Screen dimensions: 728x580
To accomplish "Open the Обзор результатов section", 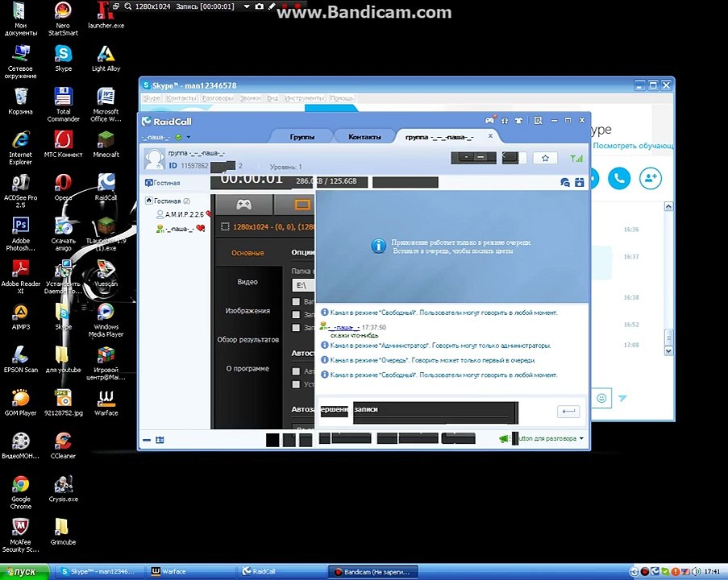I will click(x=248, y=339).
